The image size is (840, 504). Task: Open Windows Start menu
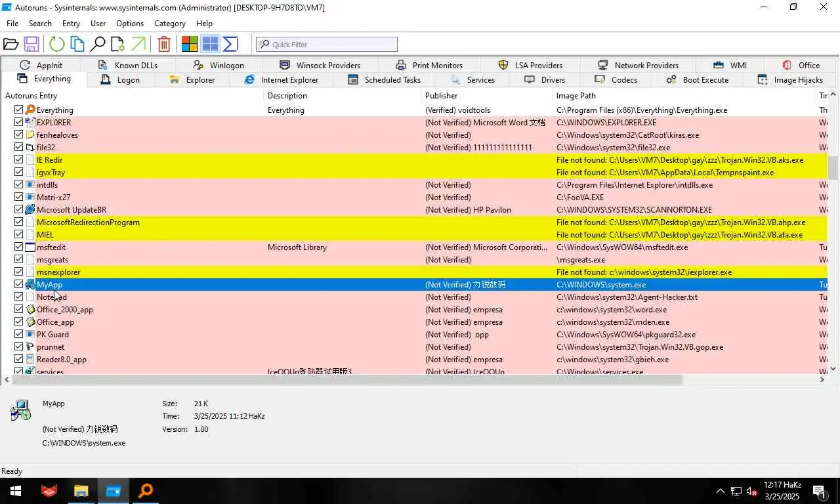coord(16,491)
